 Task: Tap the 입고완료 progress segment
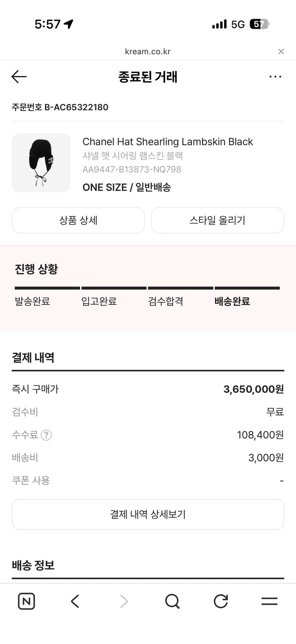click(100, 301)
